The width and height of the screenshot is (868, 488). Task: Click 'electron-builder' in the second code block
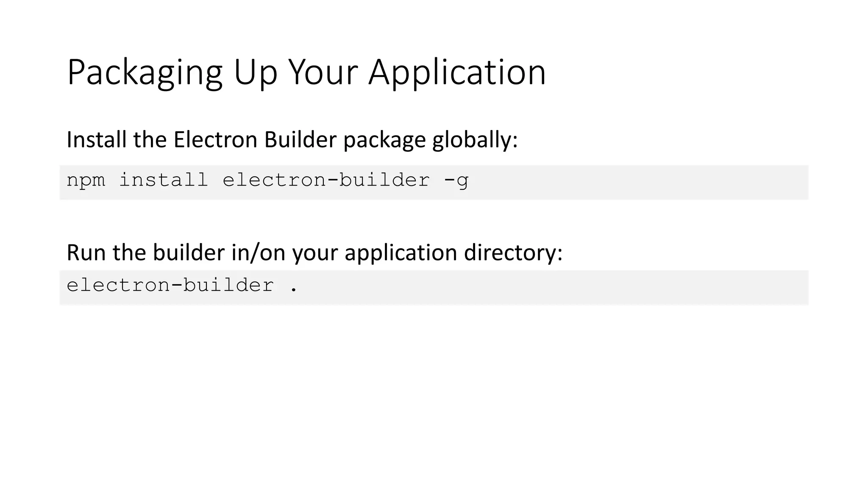point(170,286)
